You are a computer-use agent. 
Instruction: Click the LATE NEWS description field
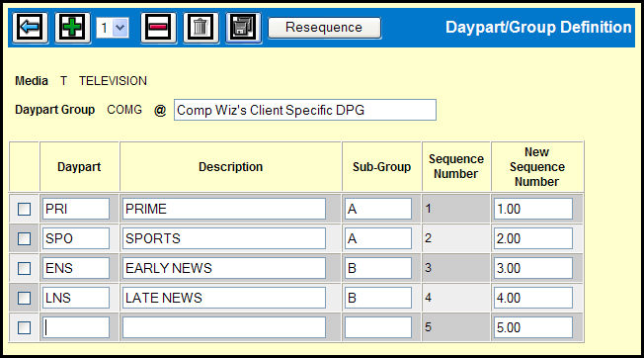[224, 298]
